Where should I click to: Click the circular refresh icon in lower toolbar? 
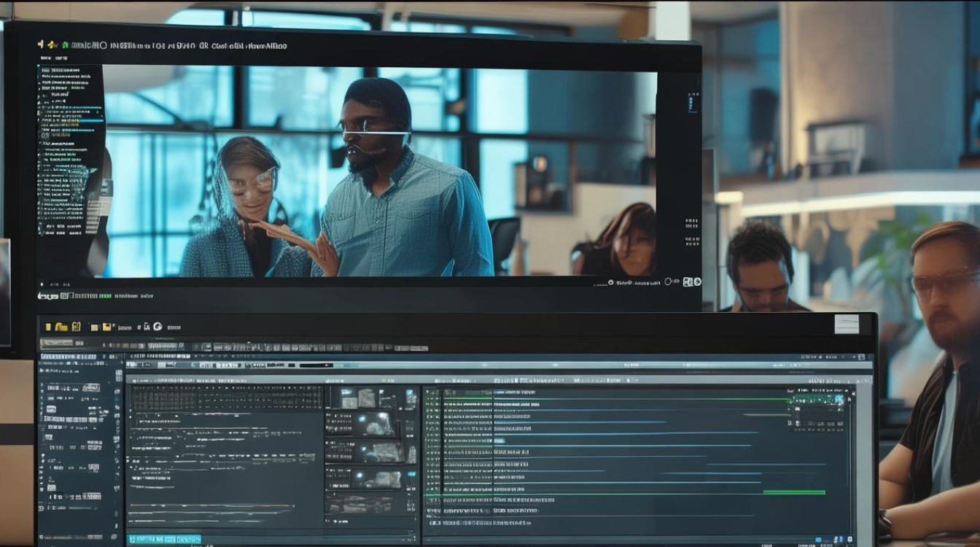[157, 327]
